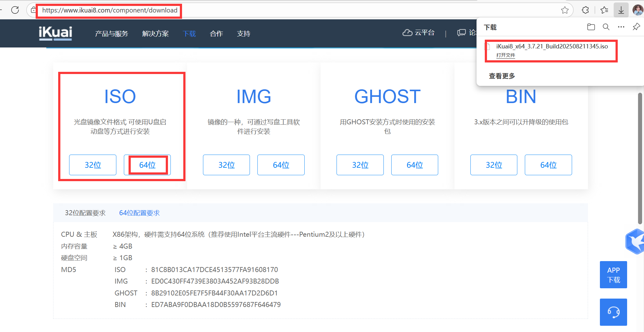Open customer support headset button
The image size is (644, 332).
pos(613,312)
